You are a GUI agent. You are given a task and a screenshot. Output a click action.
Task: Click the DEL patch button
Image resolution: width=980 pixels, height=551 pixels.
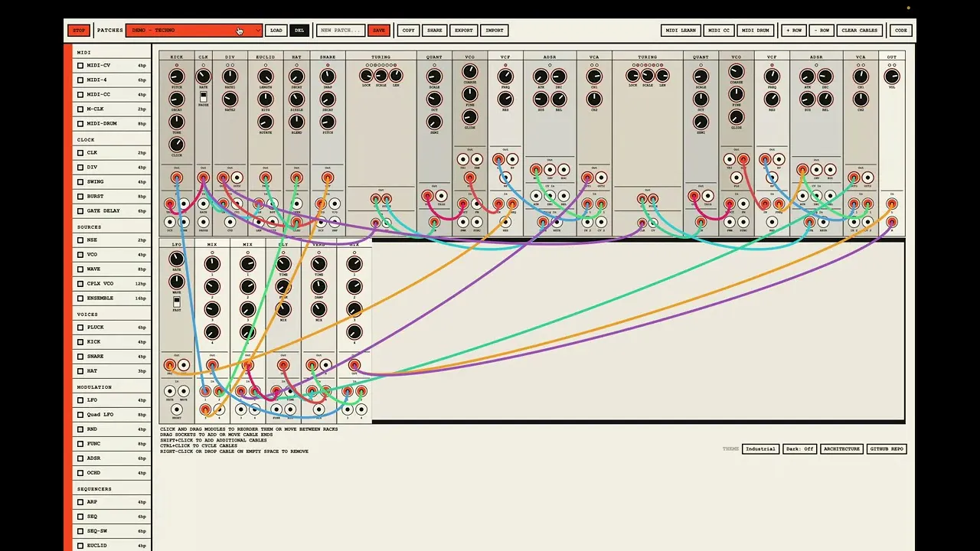coord(299,31)
